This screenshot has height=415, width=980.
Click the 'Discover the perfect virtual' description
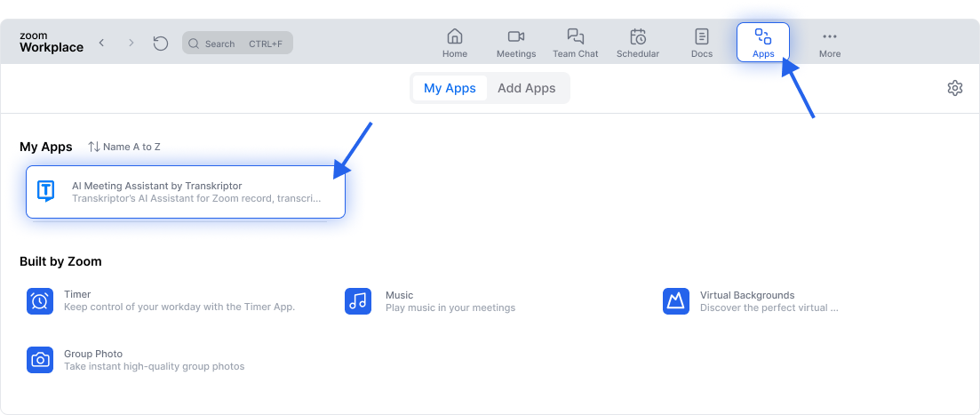769,307
